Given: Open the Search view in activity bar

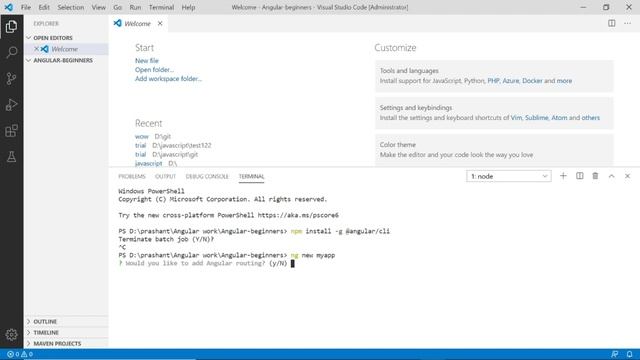Looking at the screenshot, I should click(x=11, y=52).
